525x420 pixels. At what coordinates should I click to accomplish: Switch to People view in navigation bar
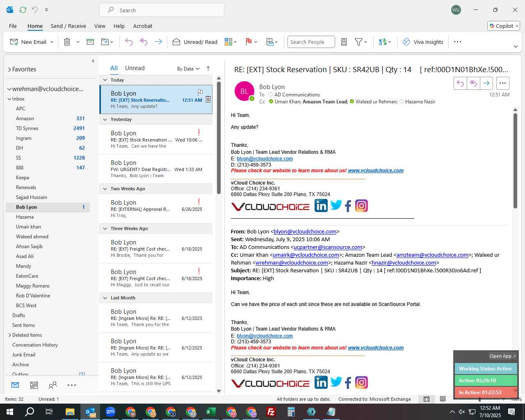52,385
